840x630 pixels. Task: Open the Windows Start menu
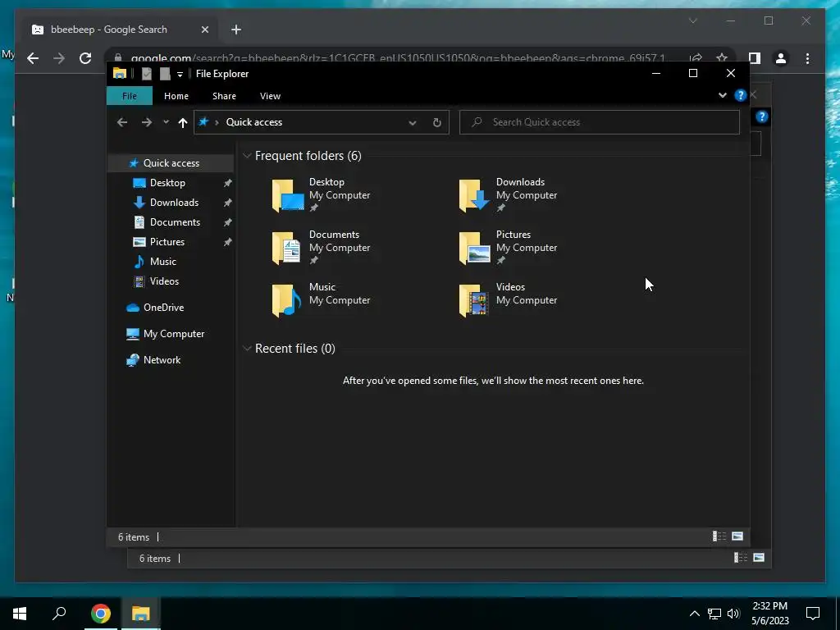pyautogui.click(x=20, y=614)
